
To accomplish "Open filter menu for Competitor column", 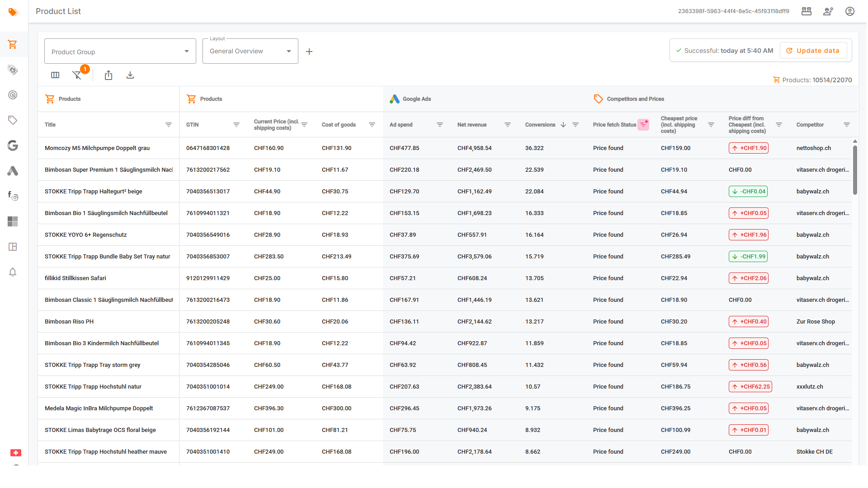I will coord(847,125).
